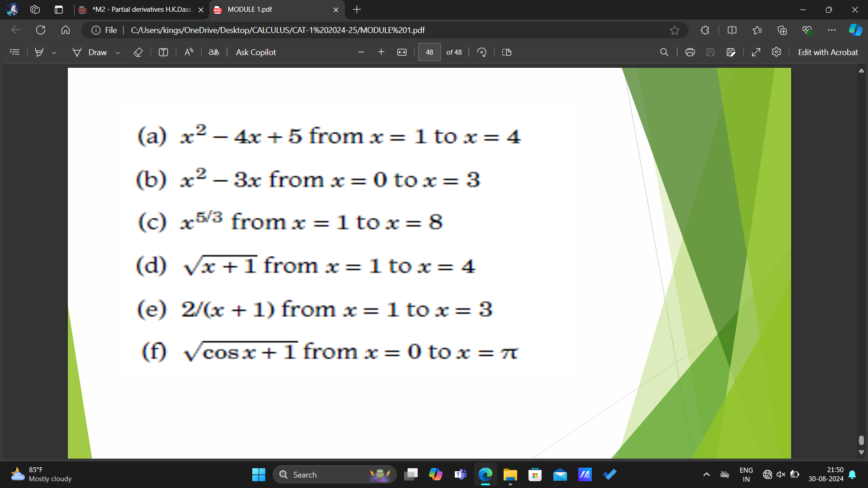The image size is (868, 488).
Task: Select the Erase tool
Action: (x=138, y=52)
